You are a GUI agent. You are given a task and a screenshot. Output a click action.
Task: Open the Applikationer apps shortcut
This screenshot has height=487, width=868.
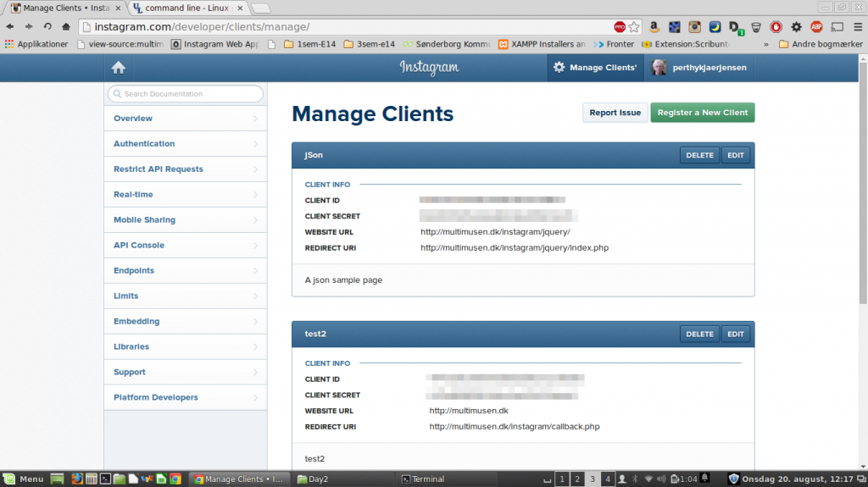click(36, 44)
